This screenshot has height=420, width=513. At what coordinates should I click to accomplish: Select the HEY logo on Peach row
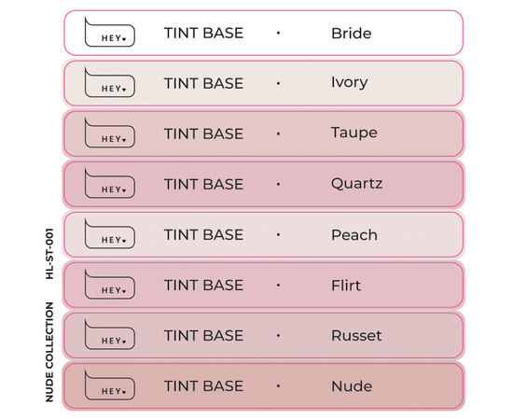[110, 233]
